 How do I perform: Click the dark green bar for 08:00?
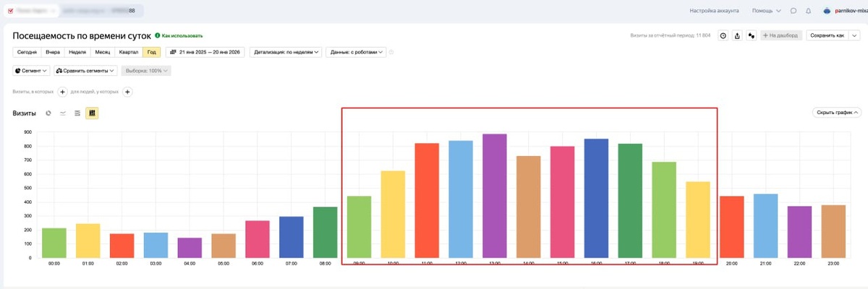click(325, 233)
